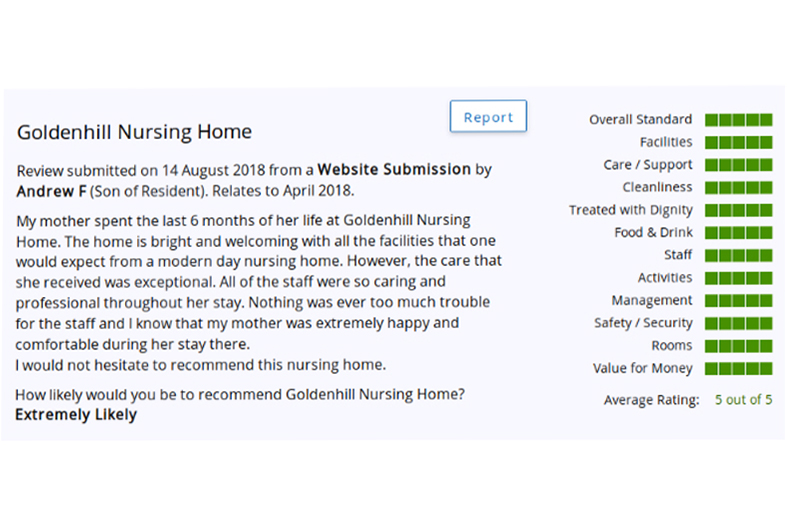Click the Overall Standard rating bar
The image size is (787, 520).
click(738, 120)
